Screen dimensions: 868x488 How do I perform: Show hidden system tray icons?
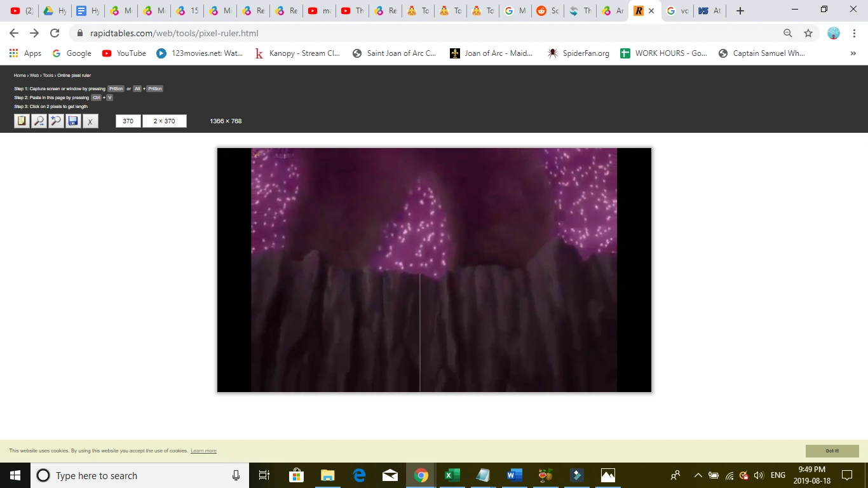[x=698, y=475]
